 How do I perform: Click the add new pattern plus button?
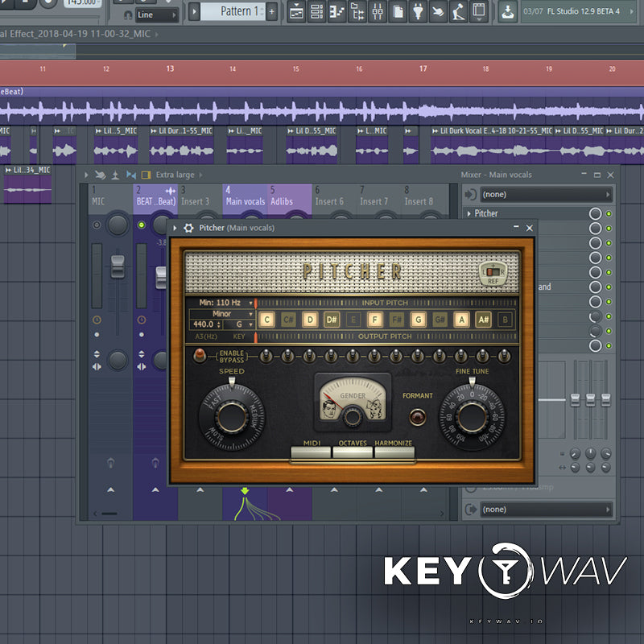[x=271, y=11]
